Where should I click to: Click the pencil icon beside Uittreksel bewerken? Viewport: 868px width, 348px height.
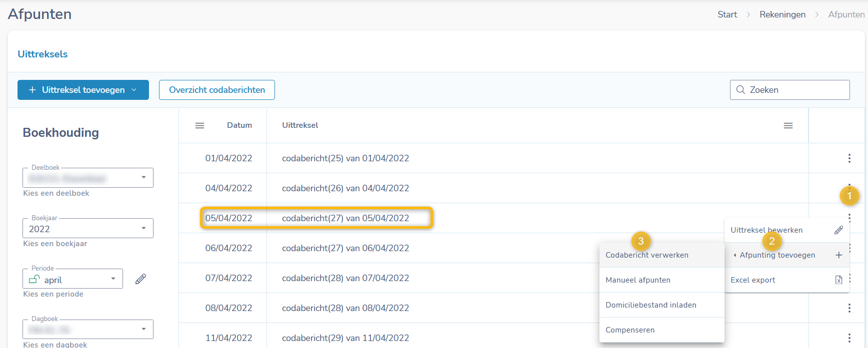pos(838,230)
